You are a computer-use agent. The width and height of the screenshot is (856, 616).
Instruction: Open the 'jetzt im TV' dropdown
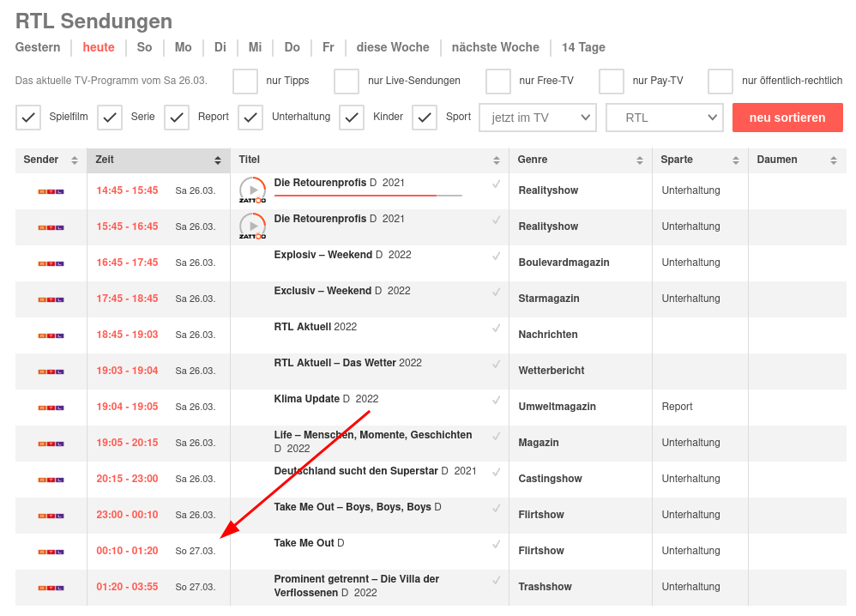538,118
